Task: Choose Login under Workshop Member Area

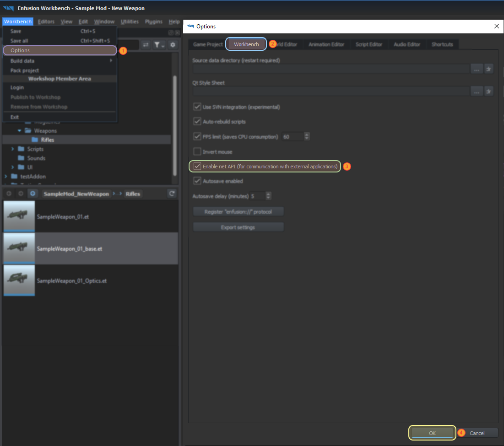Action: coord(60,87)
